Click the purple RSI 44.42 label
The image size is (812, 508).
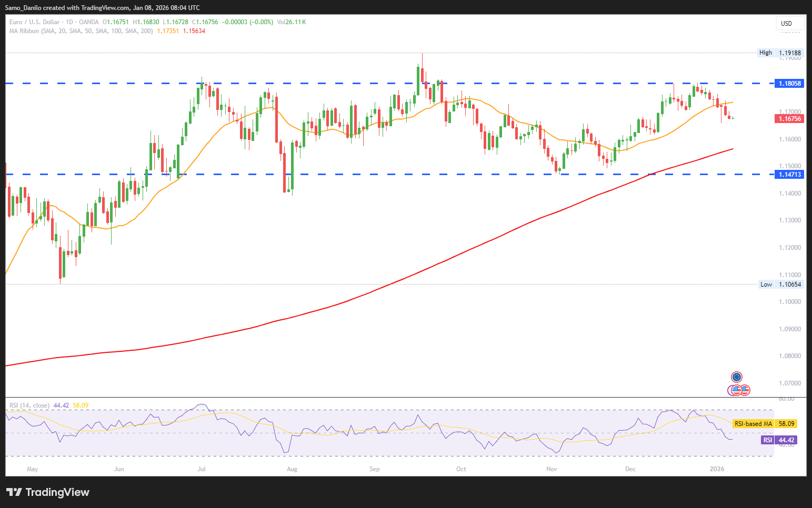point(779,440)
